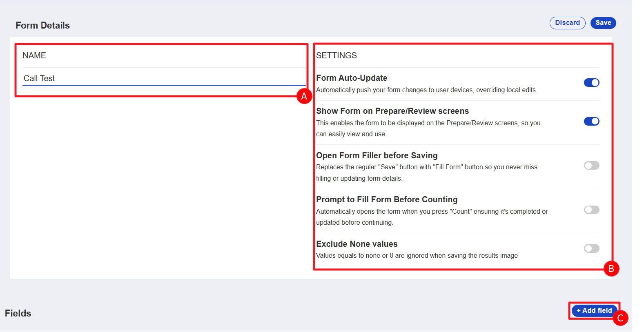Screen dimensions: 644x332
Task: Enable Prompt to Fill Form Before Counting switch
Action: 591,210
